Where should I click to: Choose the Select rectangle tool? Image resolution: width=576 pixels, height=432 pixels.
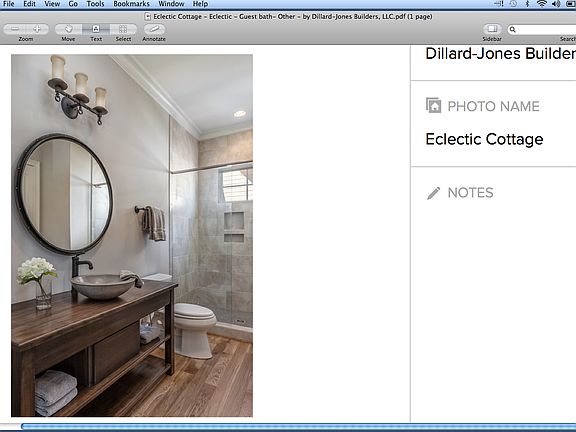(x=123, y=29)
